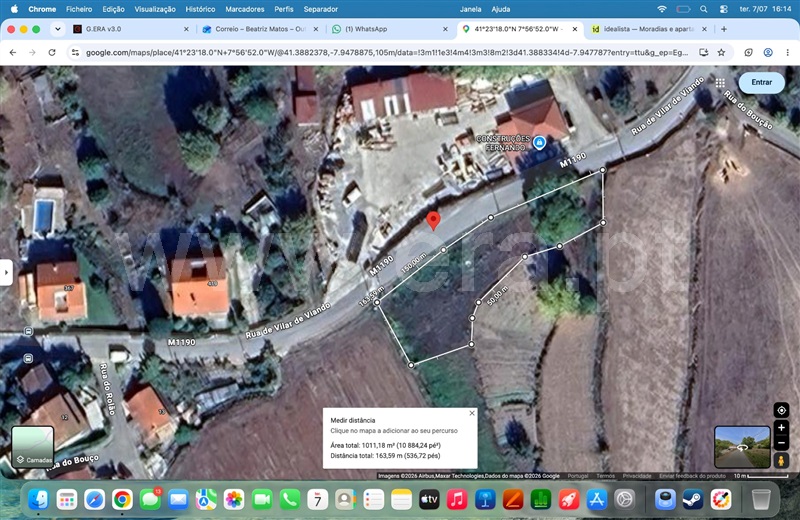Click the Entrar sign-in button

pos(761,82)
